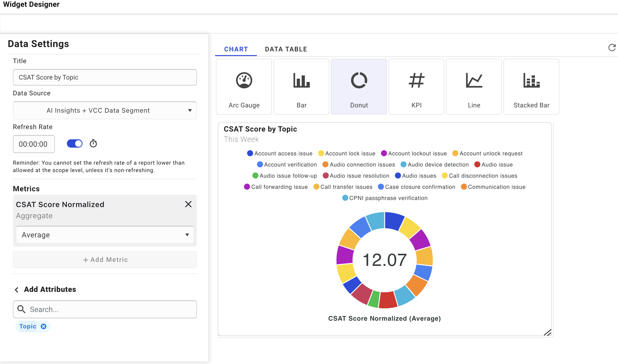Select the KPI hash chart type
This screenshot has width=618, height=364.
(x=416, y=87)
